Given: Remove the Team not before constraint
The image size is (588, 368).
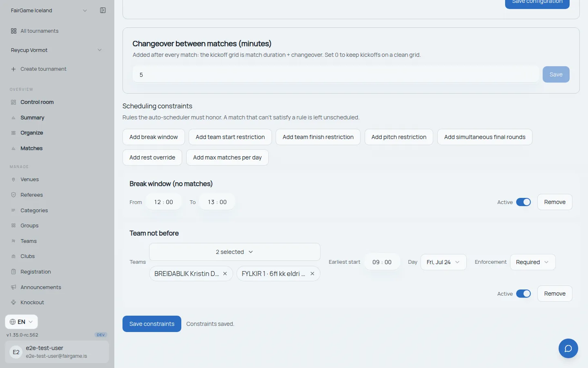Looking at the screenshot, I should 555,294.
